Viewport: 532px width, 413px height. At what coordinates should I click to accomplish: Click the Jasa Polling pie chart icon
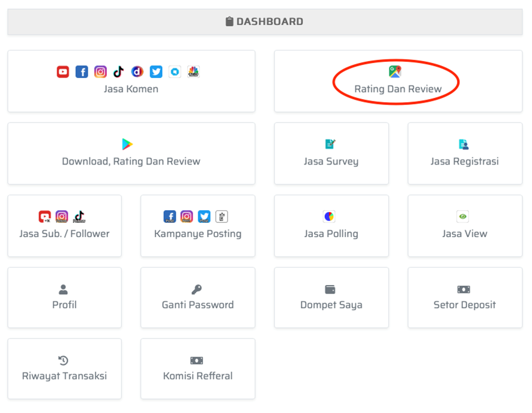tap(329, 217)
